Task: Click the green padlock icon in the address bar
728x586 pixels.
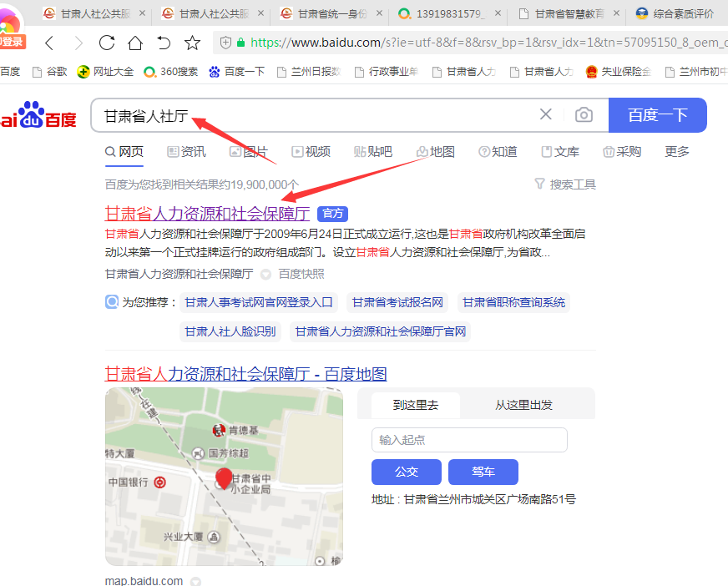Action: pyautogui.click(x=240, y=43)
